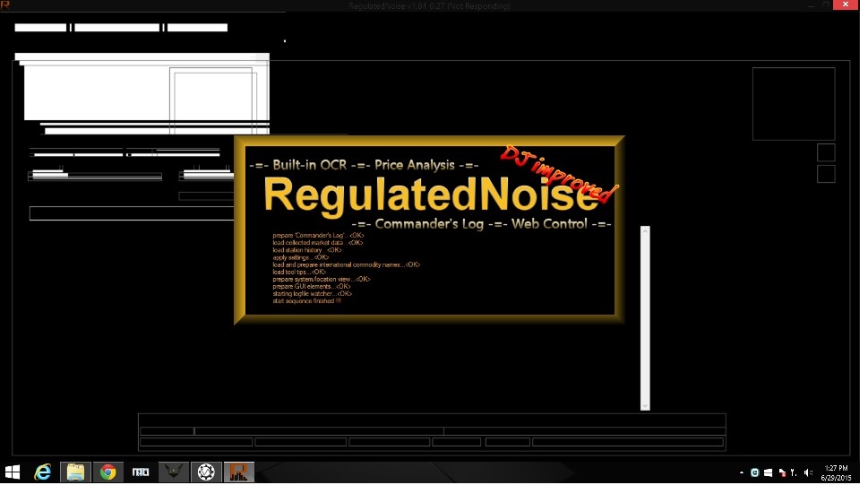Click the "RegulatedNoise" splash title
The width and height of the screenshot is (868, 485).
[431, 195]
